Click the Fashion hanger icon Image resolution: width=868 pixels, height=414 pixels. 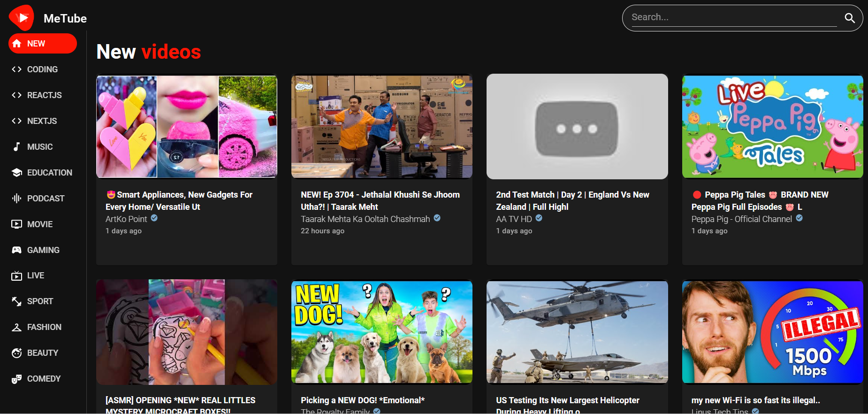[x=17, y=327]
